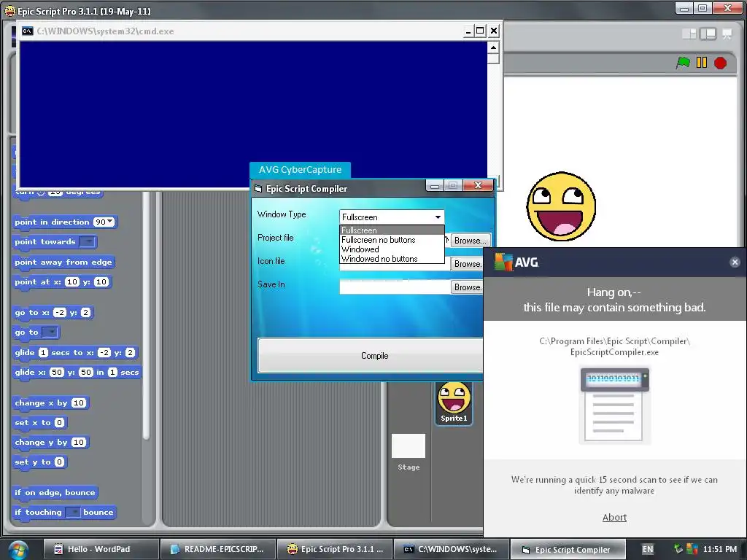Click the yellow pause icon

coord(702,63)
